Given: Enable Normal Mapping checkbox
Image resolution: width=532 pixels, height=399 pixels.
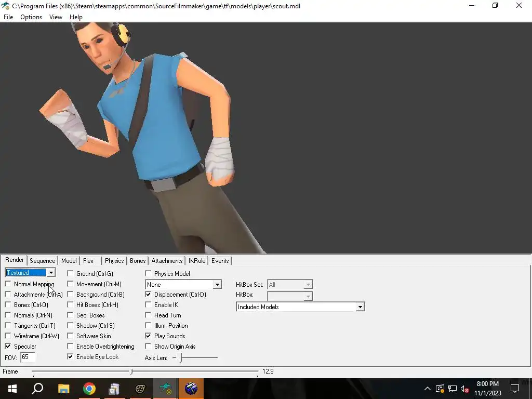Looking at the screenshot, I should [8, 284].
